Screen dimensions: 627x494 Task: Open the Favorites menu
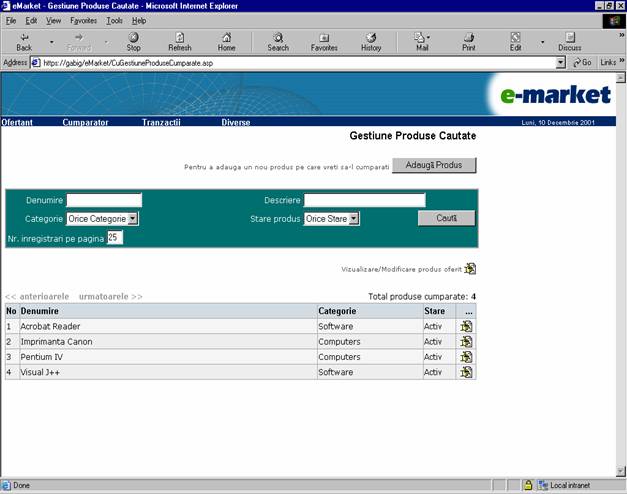pos(83,20)
